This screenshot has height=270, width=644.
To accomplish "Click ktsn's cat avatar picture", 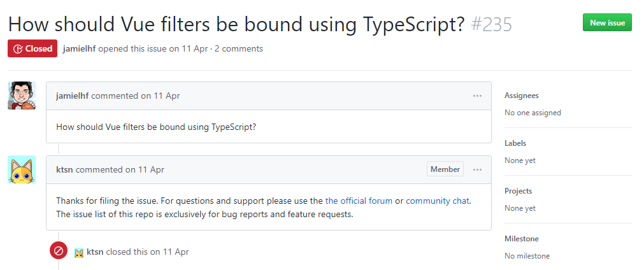I will pyautogui.click(x=22, y=169).
